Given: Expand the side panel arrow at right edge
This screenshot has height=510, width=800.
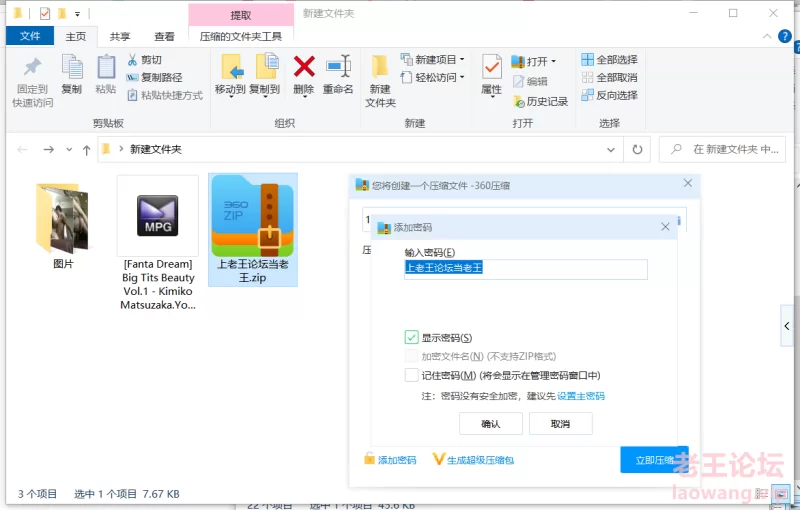Looking at the screenshot, I should (787, 326).
